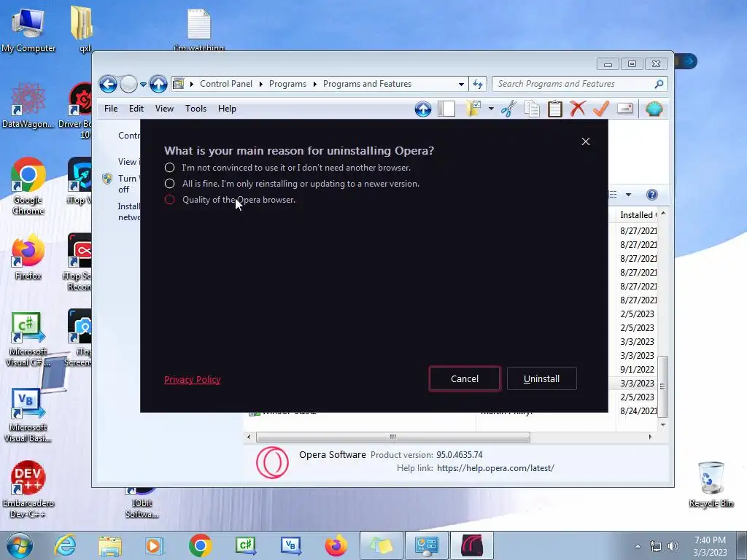Click the blue Help question mark icon
The image size is (747, 560).
651,194
